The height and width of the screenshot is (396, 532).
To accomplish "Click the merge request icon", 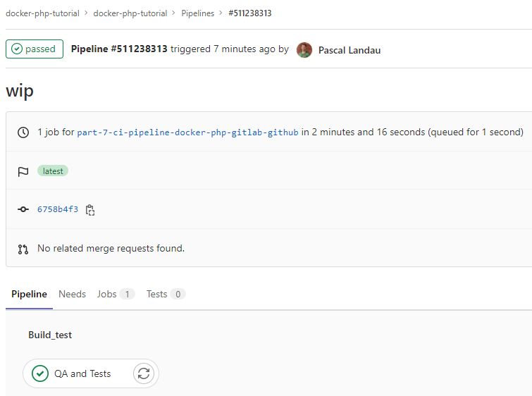I will [23, 249].
